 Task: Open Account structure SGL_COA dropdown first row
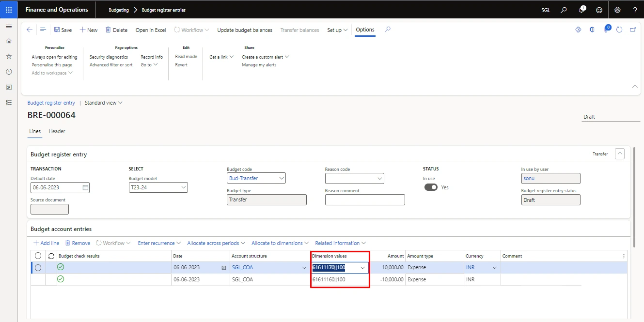click(x=304, y=268)
